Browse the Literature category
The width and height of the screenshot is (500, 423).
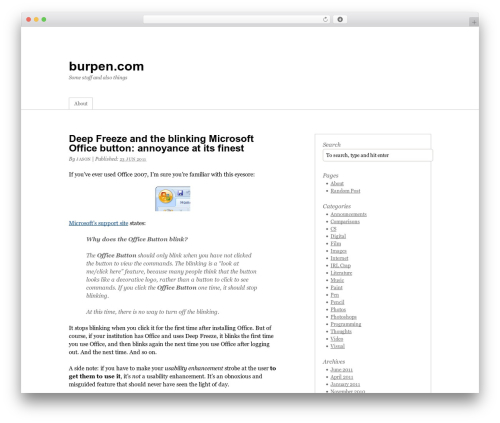tap(341, 273)
